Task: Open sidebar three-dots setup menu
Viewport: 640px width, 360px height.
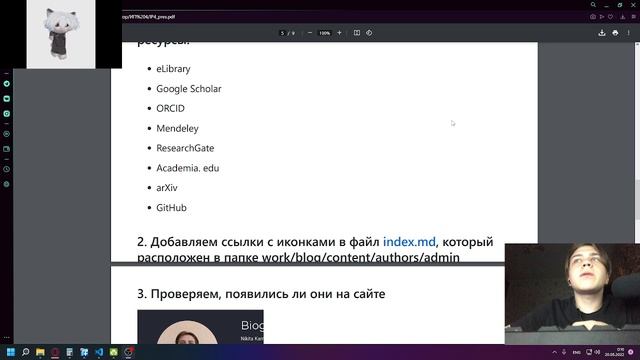Action: 7,338
